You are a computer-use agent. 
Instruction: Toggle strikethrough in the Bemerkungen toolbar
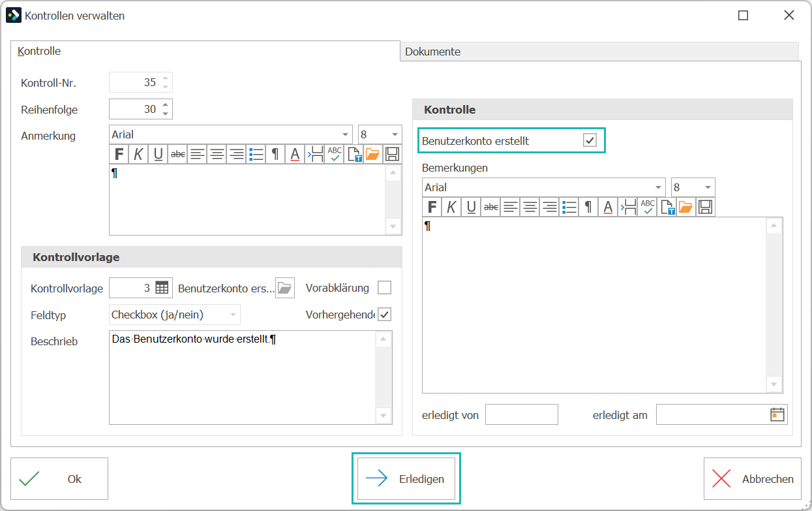coord(490,207)
